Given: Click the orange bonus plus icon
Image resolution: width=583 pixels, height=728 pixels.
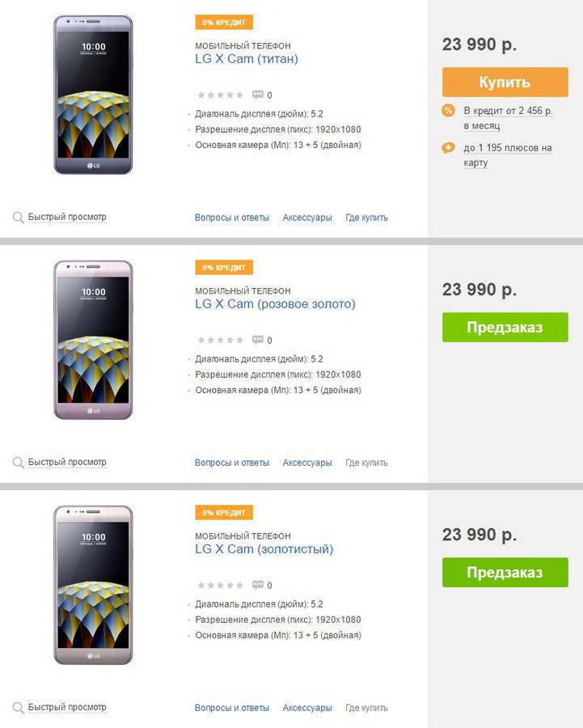Looking at the screenshot, I should coord(448,148).
